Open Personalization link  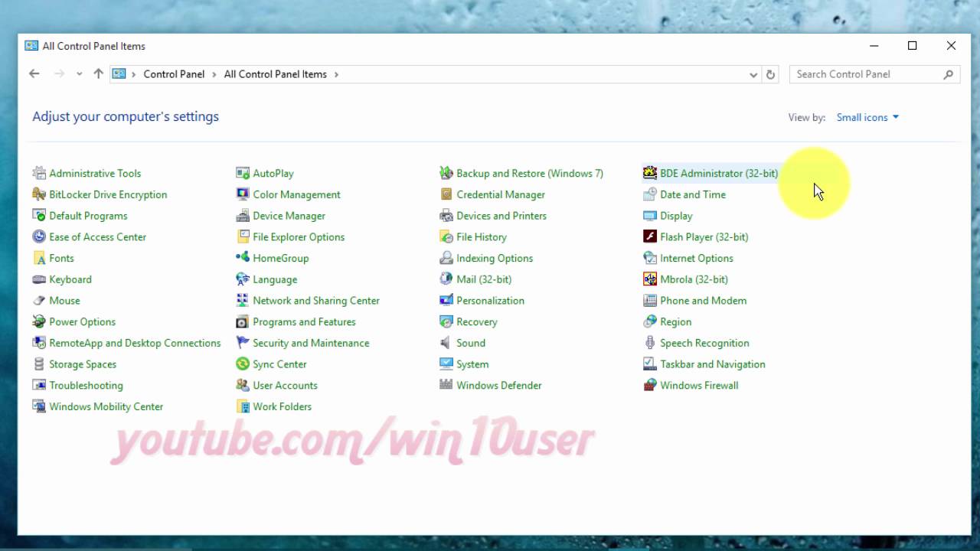pos(490,301)
